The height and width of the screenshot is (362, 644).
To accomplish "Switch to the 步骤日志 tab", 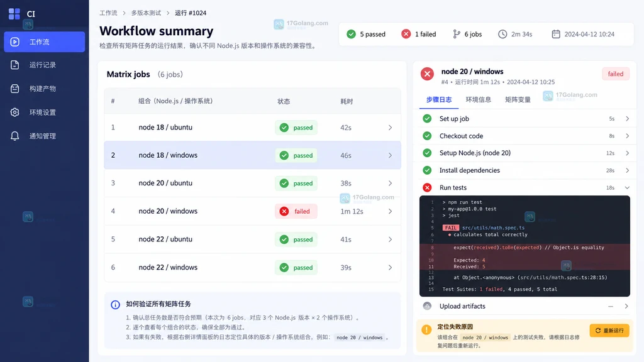I will click(x=438, y=100).
